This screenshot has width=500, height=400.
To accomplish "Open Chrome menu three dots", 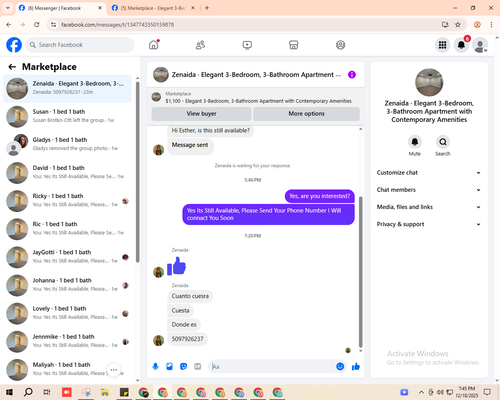I will click(491, 25).
